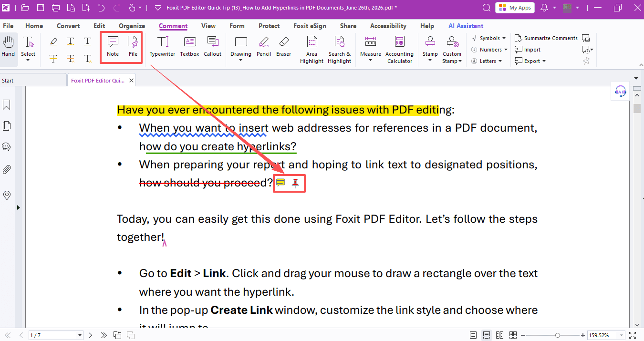644x341 pixels.
Task: Select the Textbox tool
Action: coord(189,47)
